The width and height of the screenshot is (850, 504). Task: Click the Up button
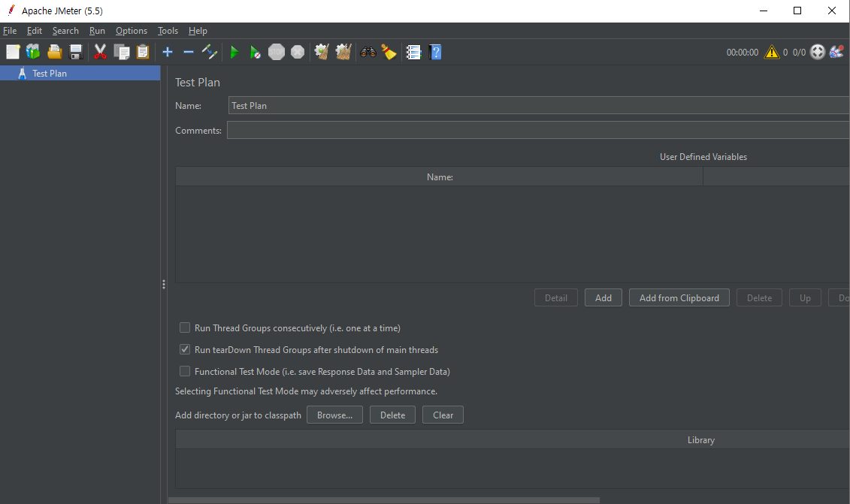click(805, 297)
